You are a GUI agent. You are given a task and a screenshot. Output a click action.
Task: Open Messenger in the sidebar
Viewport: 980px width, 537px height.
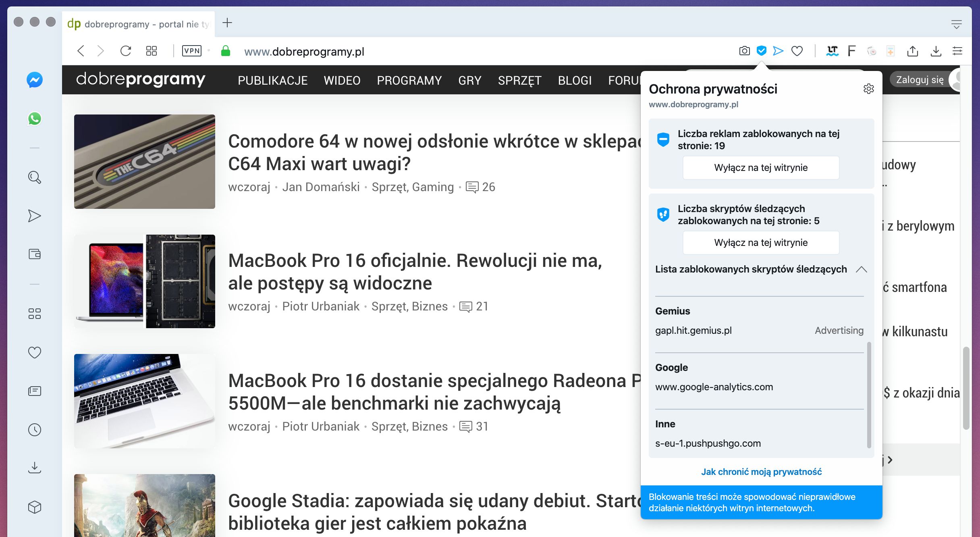click(x=35, y=80)
